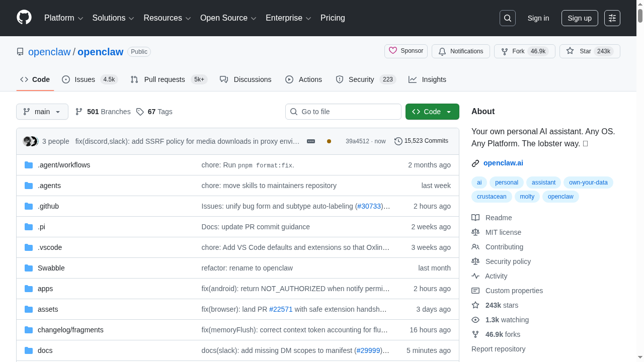Click the Activity pulse icon

click(475, 276)
